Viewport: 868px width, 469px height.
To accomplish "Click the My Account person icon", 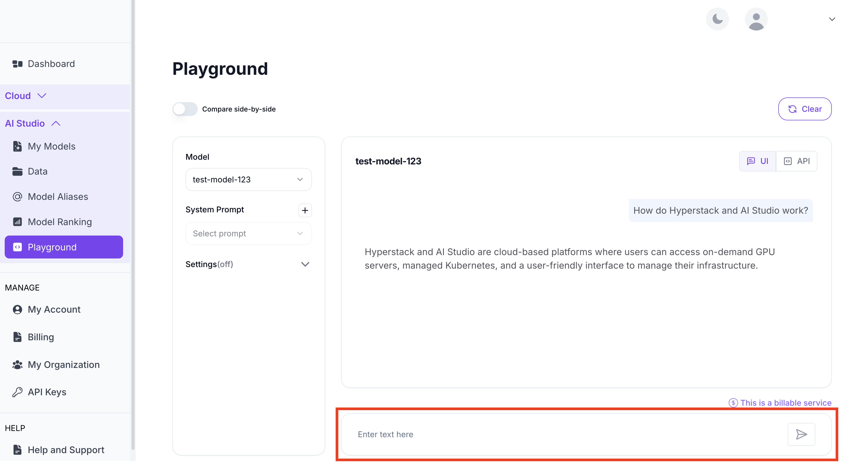I will (17, 310).
